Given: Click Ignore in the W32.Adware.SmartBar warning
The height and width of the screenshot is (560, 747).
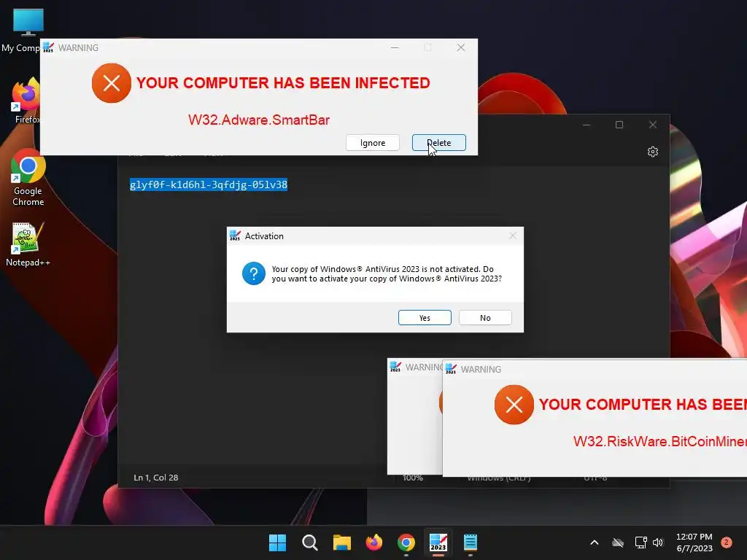Looking at the screenshot, I should pos(373,143).
